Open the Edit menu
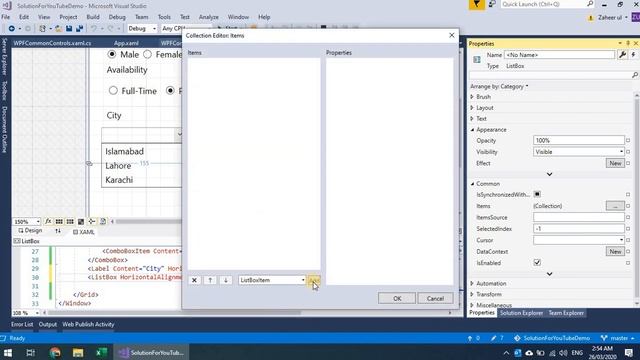Image resolution: width=640 pixels, height=360 pixels. click(24, 17)
